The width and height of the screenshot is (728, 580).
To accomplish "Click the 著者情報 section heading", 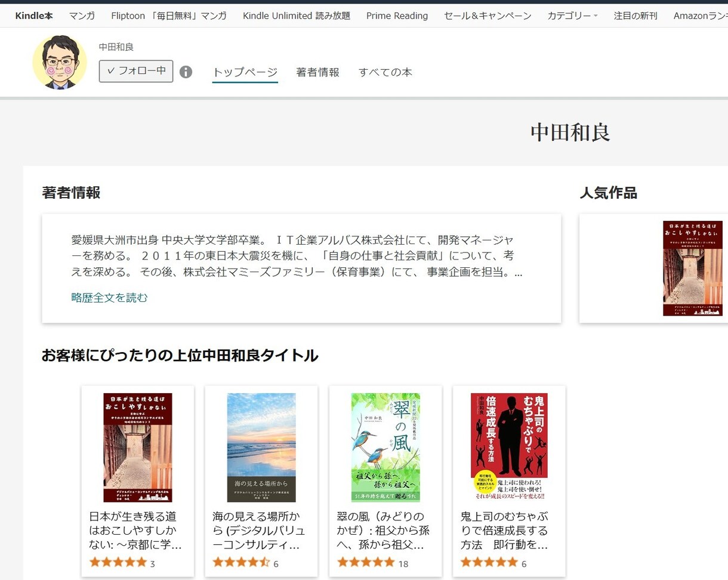I will (x=71, y=193).
